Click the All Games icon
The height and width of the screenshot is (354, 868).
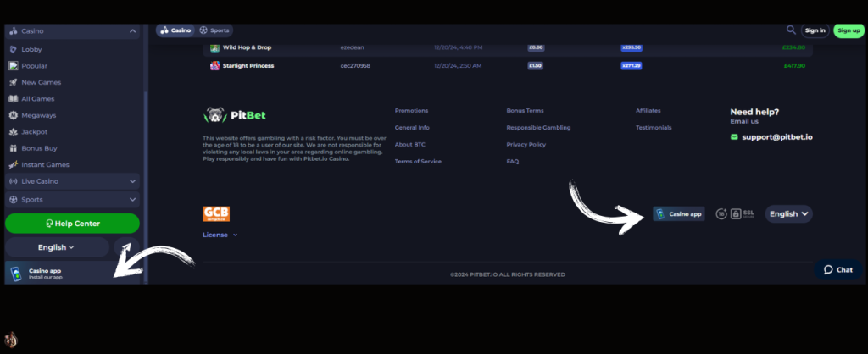pos(14,99)
